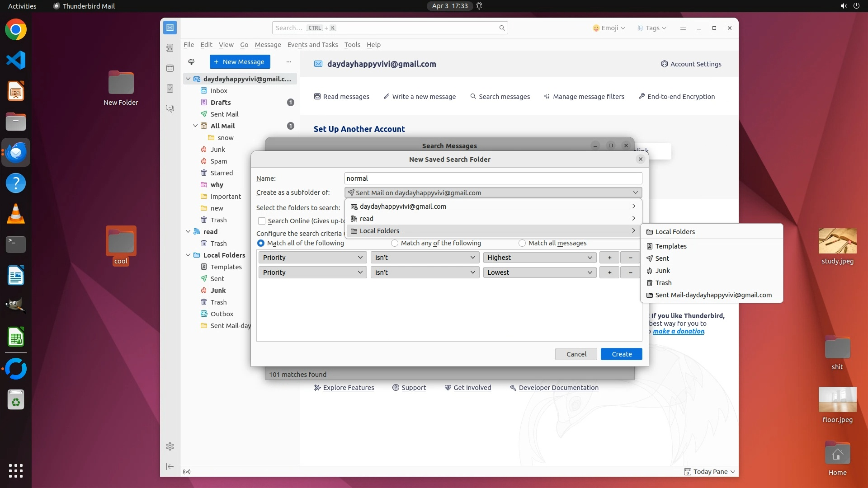Collapse the Local Folders tree

pyautogui.click(x=188, y=255)
